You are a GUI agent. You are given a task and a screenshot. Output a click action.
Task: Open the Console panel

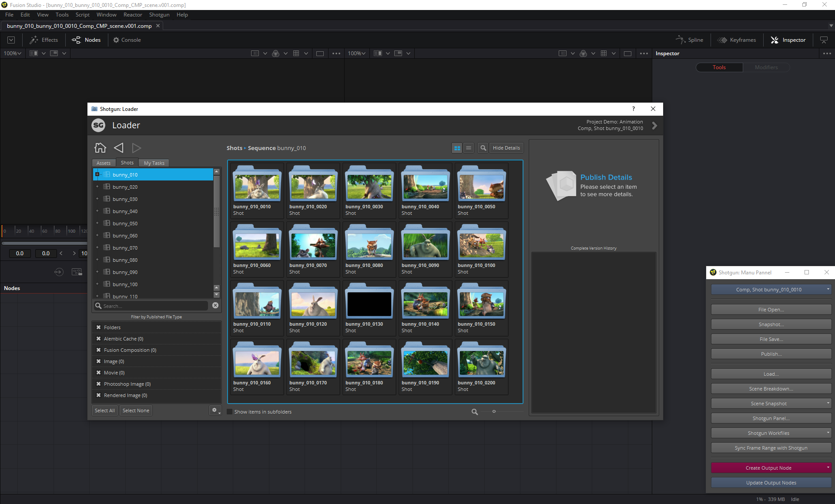tap(127, 40)
